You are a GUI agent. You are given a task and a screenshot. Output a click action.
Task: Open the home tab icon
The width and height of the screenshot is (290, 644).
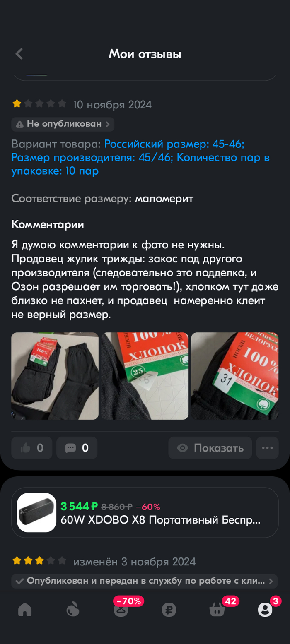tap(25, 610)
